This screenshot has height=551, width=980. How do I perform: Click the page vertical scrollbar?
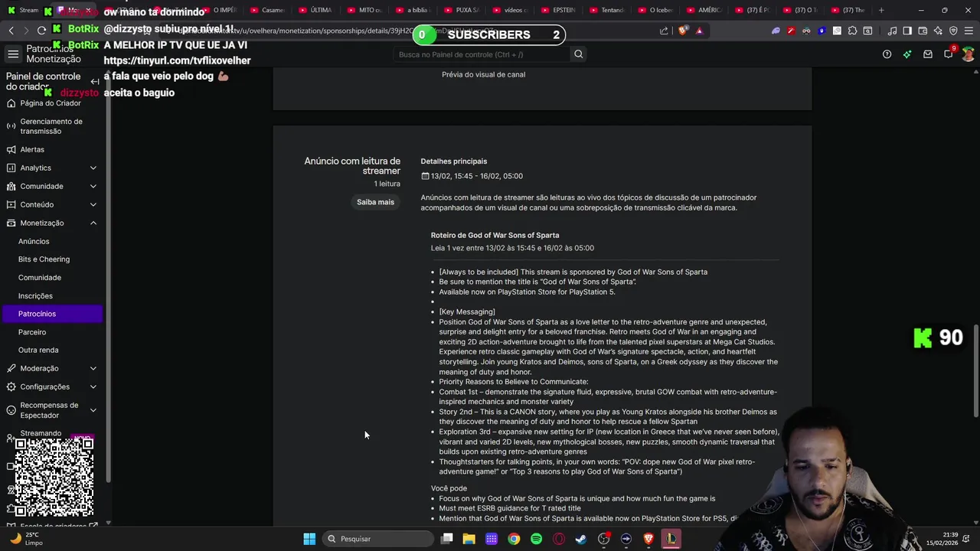975,371
